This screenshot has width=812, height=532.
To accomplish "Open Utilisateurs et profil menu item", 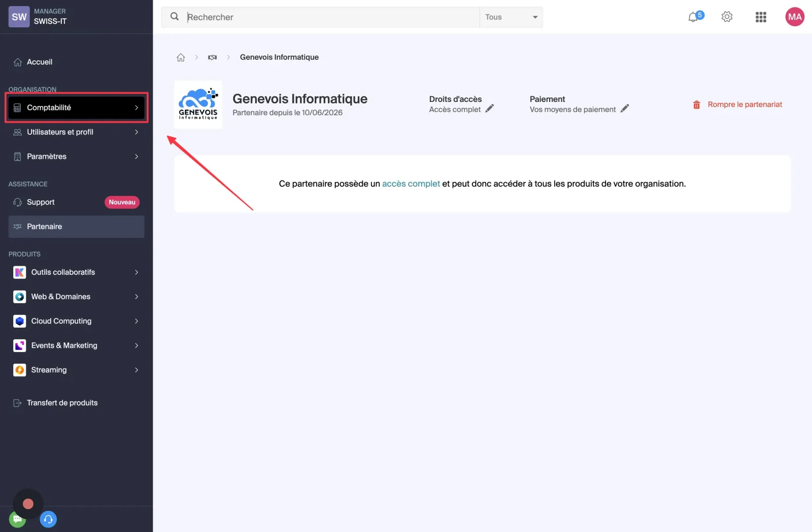I will (x=76, y=132).
